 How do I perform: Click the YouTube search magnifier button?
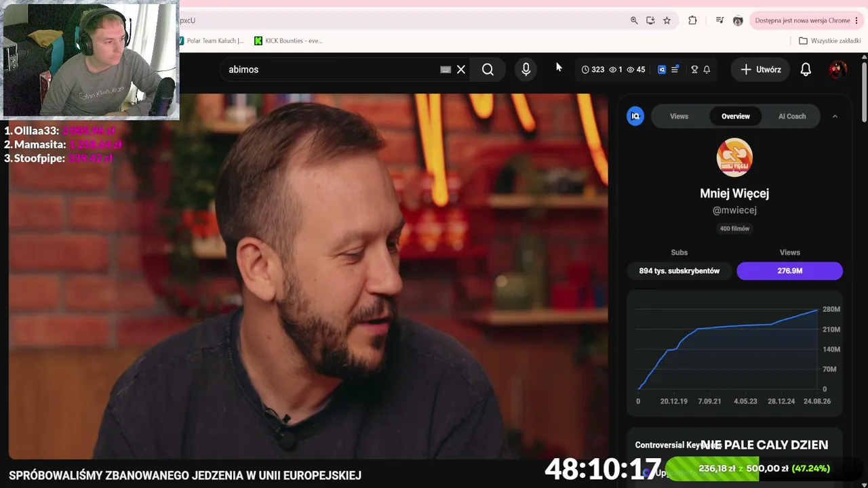(488, 69)
